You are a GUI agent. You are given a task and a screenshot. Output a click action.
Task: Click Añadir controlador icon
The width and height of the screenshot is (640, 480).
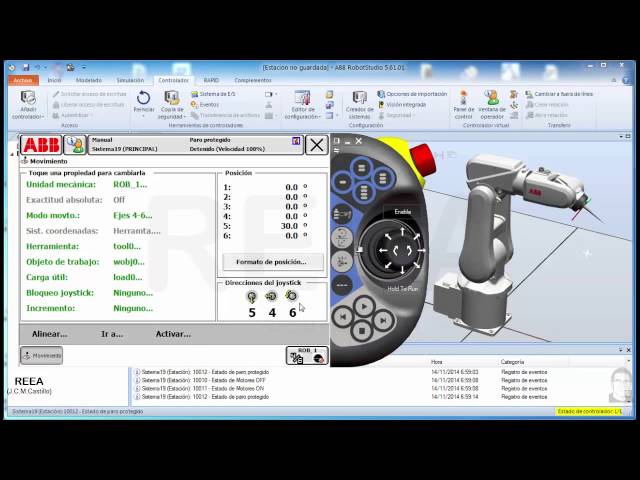tap(28, 104)
